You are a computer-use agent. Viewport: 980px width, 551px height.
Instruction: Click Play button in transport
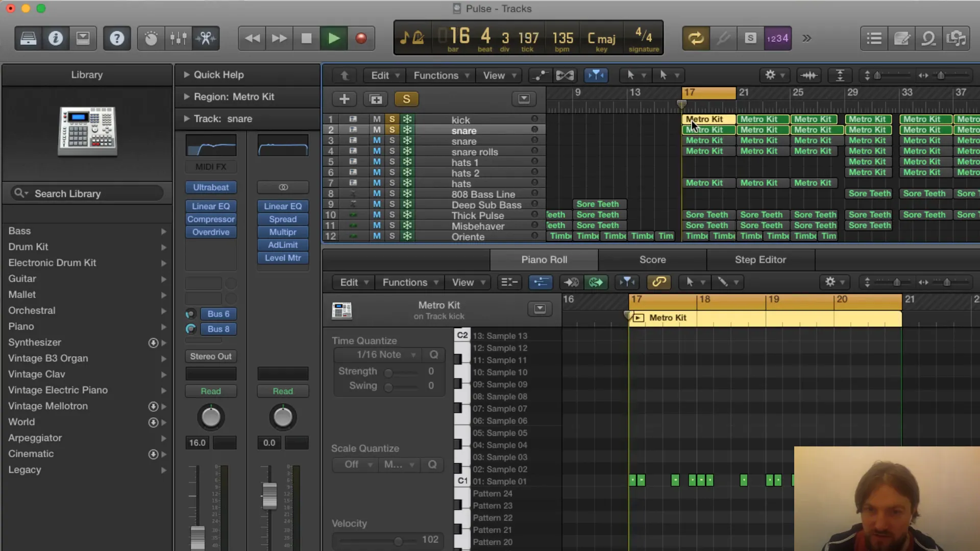tap(334, 38)
